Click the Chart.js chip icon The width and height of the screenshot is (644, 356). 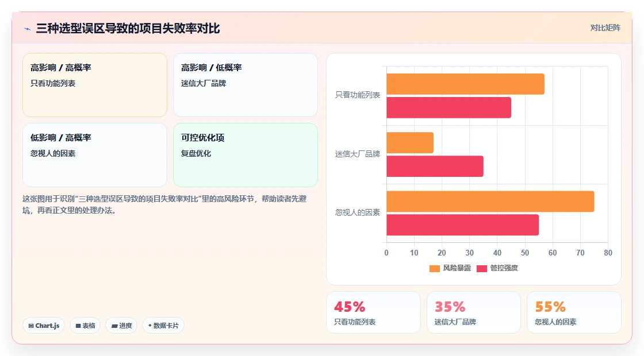(x=31, y=326)
